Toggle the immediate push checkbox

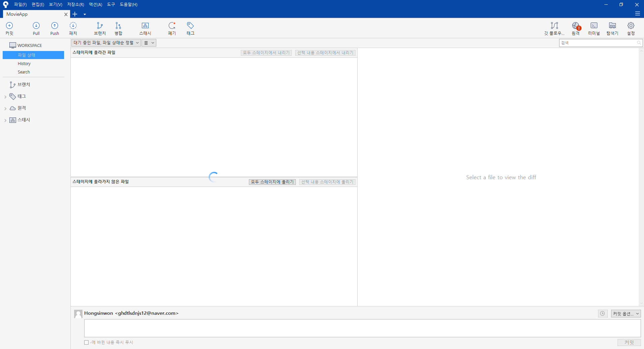click(87, 342)
